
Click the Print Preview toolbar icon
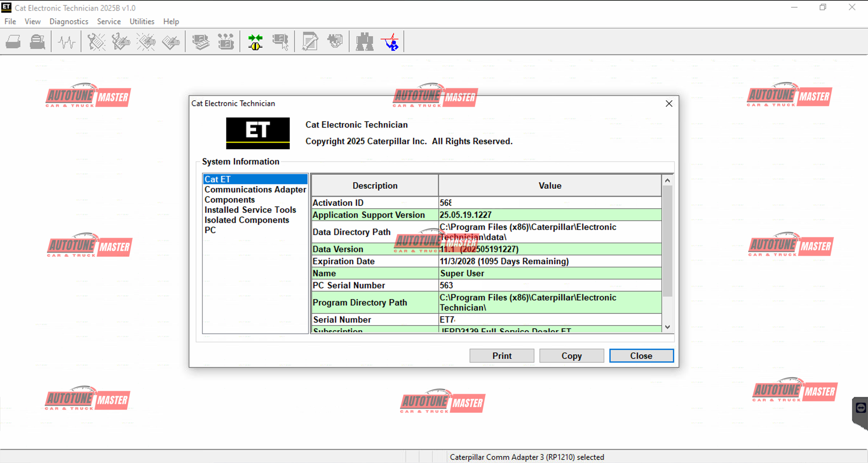tap(37, 42)
